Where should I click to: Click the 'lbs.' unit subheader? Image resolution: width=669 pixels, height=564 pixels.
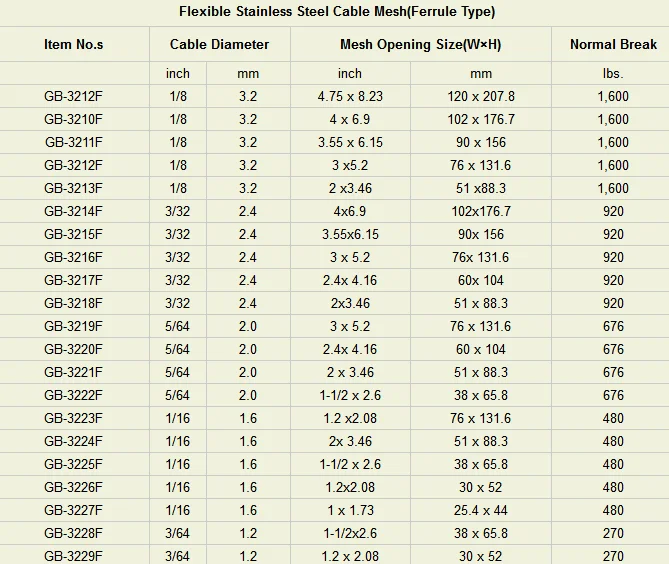613,73
